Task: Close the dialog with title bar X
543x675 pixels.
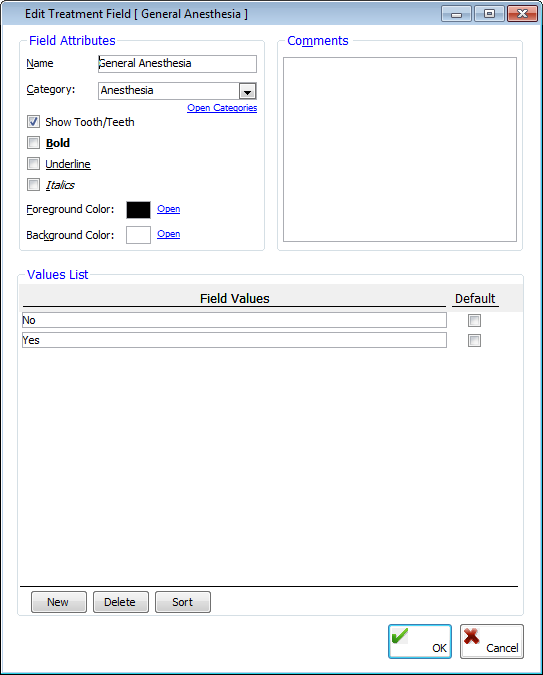Action: click(522, 14)
